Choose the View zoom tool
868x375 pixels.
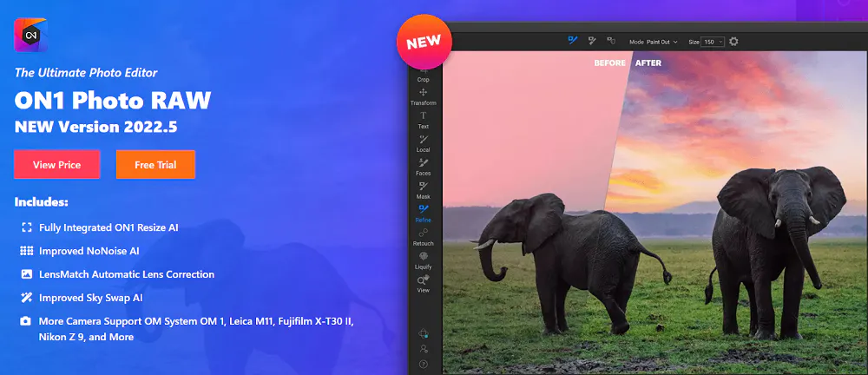(424, 283)
